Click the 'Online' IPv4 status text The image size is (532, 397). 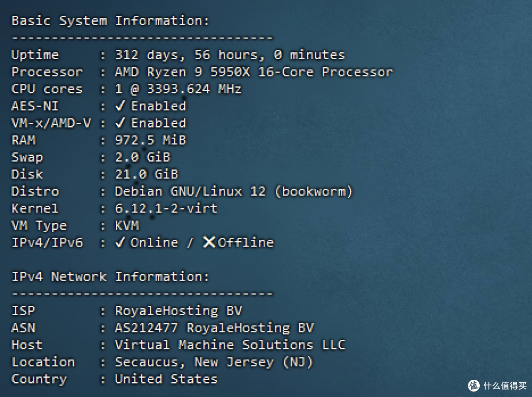[154, 243]
